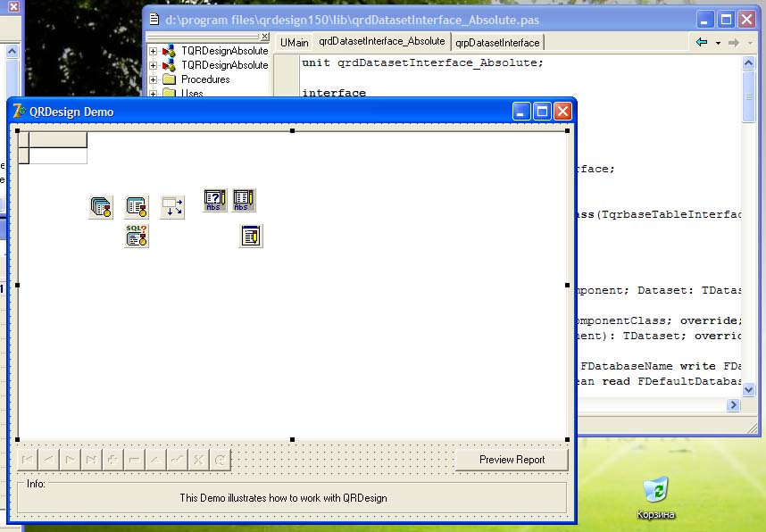The width and height of the screenshot is (766, 532).
Task: Click the navigator Cancel edit X button
Action: [199, 460]
